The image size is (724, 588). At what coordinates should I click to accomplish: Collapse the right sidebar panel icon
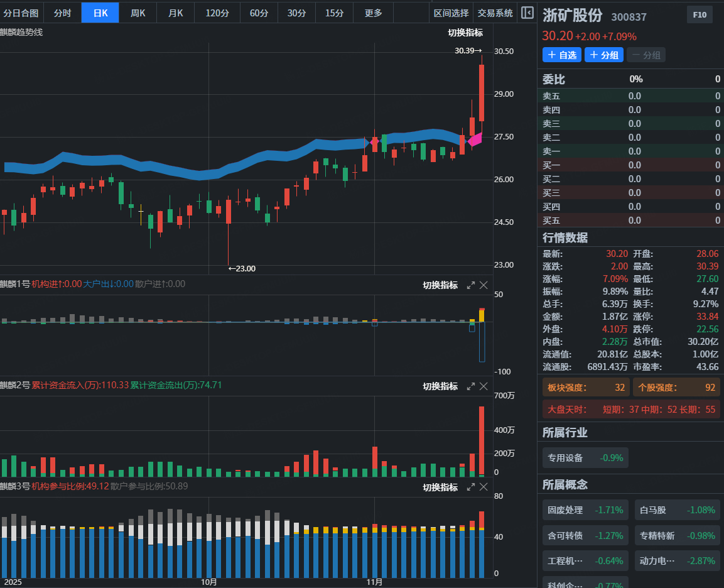[x=527, y=13]
